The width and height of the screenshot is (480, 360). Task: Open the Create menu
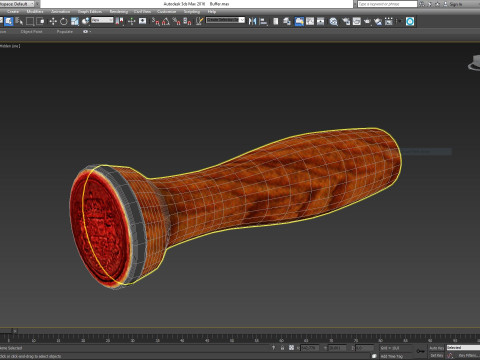tap(13, 12)
